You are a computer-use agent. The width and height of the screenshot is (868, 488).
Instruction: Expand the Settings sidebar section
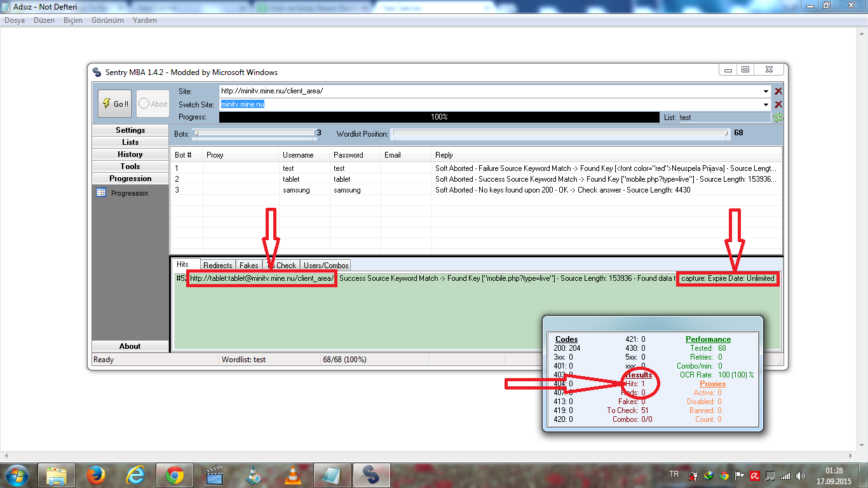[x=130, y=130]
